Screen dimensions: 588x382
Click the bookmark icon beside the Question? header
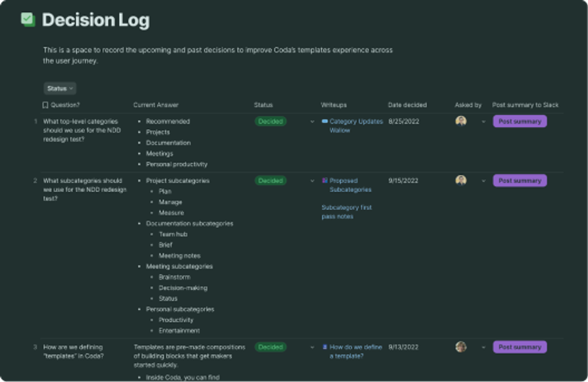pos(45,105)
